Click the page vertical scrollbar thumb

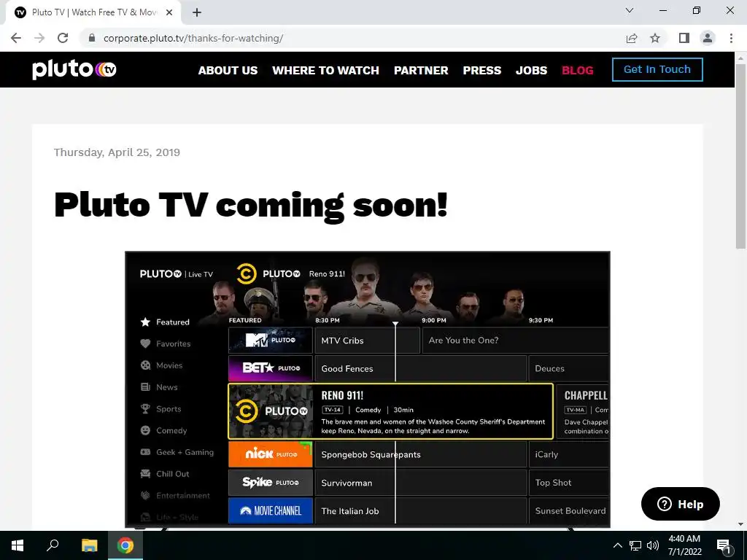pos(740,156)
